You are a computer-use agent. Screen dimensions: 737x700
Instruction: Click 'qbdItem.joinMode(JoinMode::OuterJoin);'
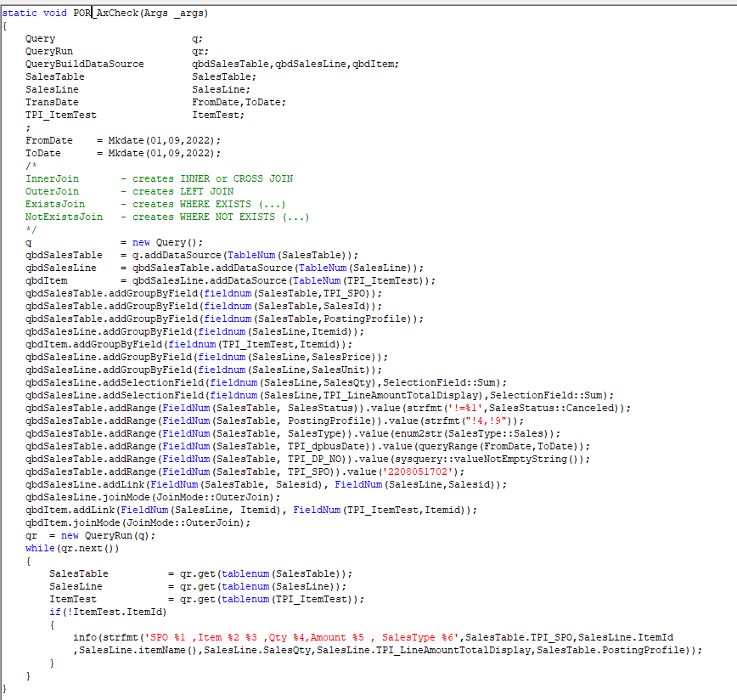(138, 522)
